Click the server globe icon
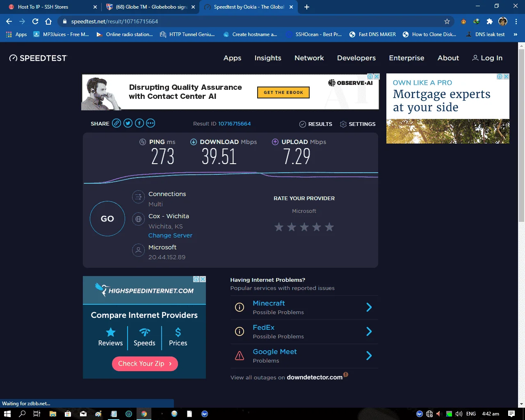The image size is (525, 420). (138, 219)
